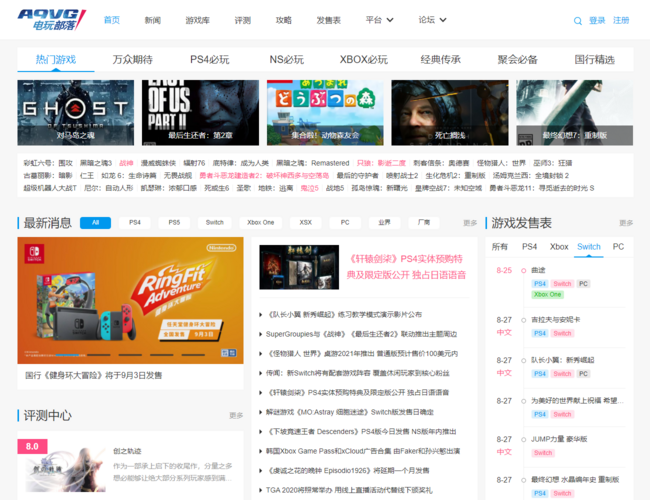650x500 pixels.
Task: Open 吉拉夫与安妮卡 release entry
Action: tap(555, 320)
